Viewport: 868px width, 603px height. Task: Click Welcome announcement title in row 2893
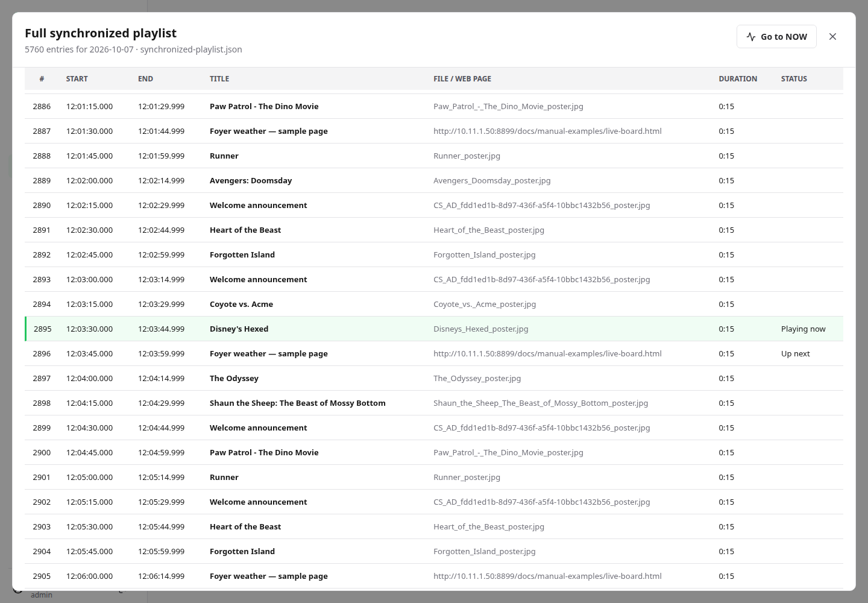click(x=258, y=280)
